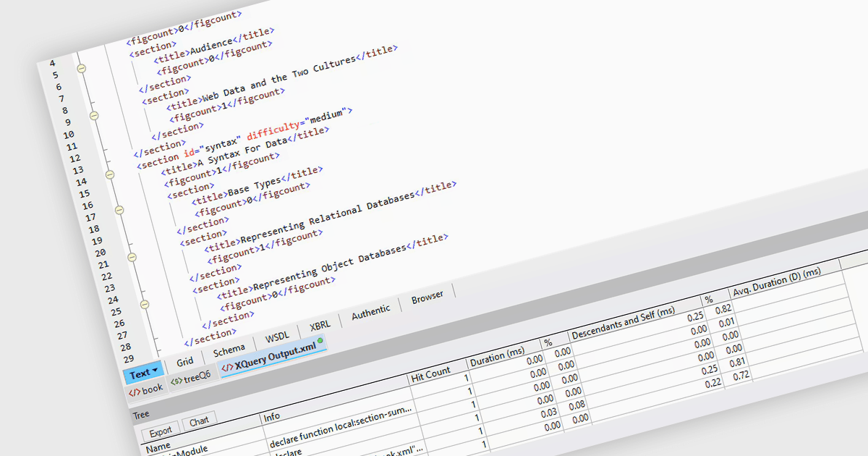Collapse the fold marker at line 20
The width and height of the screenshot is (868, 456).
[132, 257]
